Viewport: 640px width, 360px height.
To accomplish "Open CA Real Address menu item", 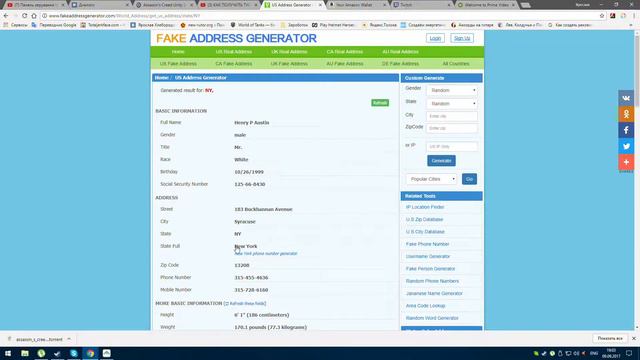I will pos(345,52).
